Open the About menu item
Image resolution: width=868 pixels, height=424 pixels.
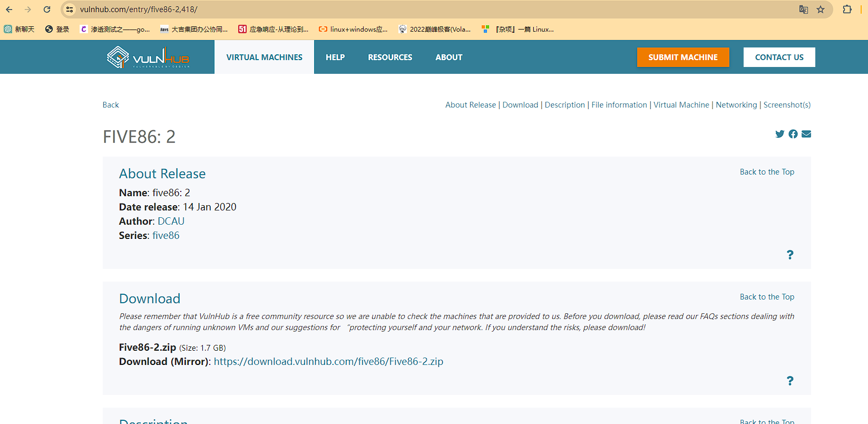point(449,57)
